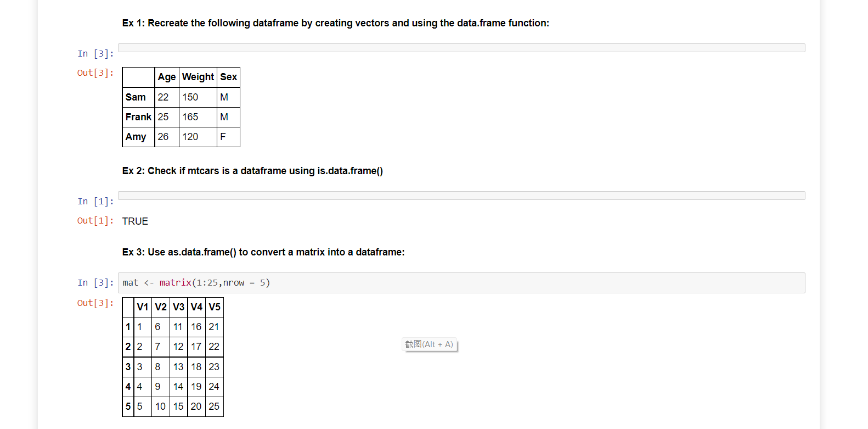Image resolution: width=868 pixels, height=429 pixels.
Task: Click the V5 column header of the matrix table
Action: point(214,307)
